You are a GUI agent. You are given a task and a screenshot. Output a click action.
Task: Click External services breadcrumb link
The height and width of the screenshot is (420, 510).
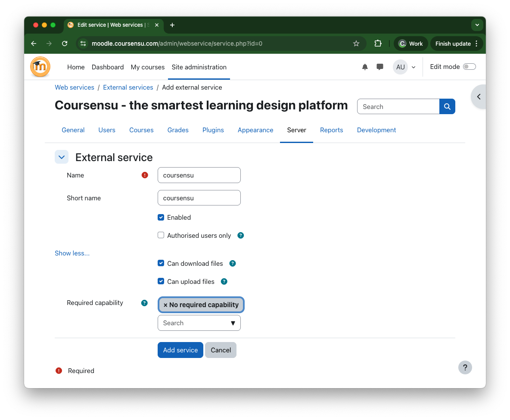tap(128, 87)
